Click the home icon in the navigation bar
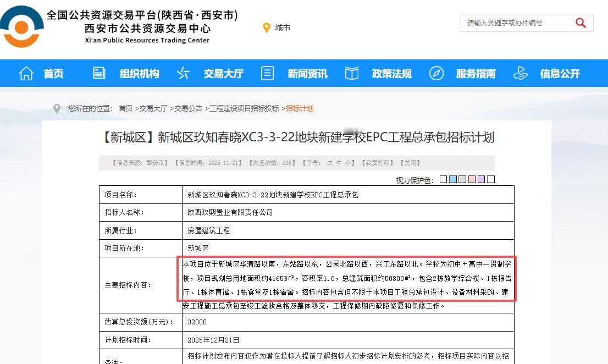Screen dimensions: 608x364 tap(26, 73)
